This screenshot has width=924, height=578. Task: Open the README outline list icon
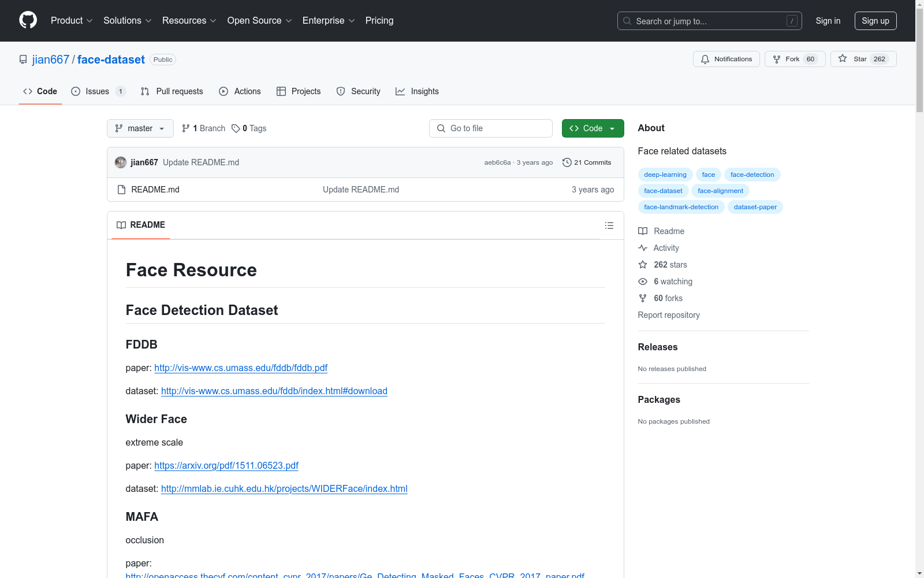(609, 225)
